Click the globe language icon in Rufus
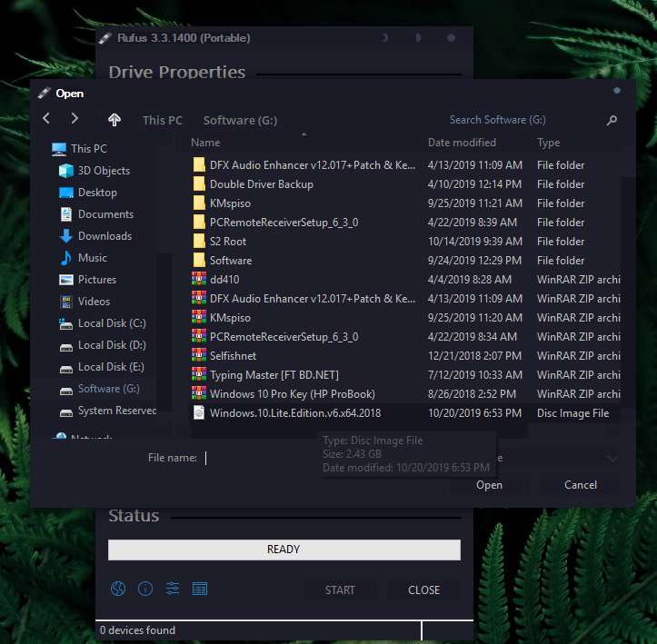Viewport: 657px width, 644px height. (x=117, y=590)
